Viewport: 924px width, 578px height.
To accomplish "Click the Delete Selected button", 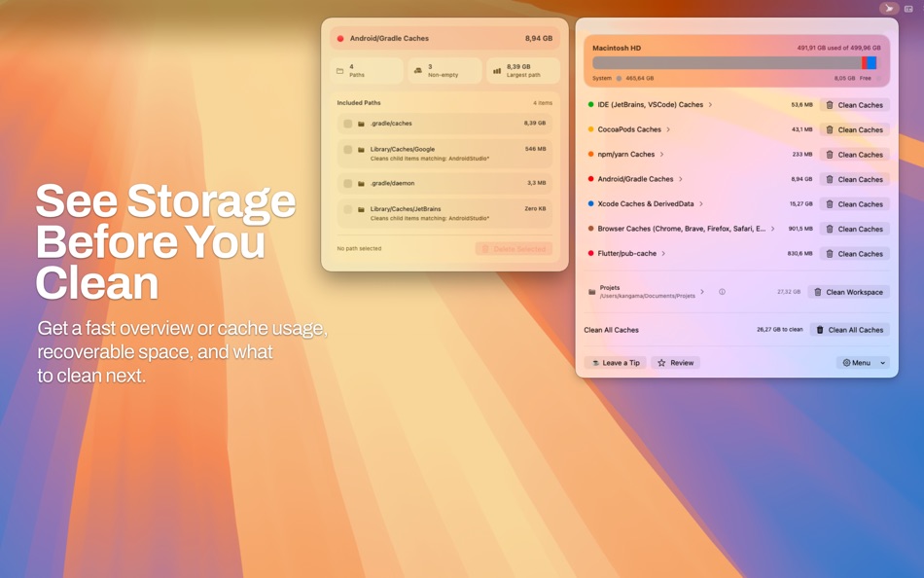I will pyautogui.click(x=514, y=249).
